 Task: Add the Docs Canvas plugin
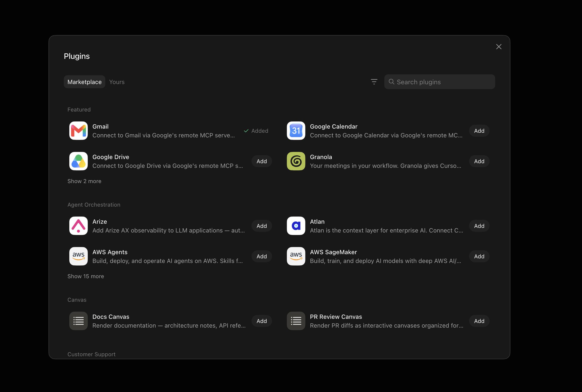click(x=262, y=321)
